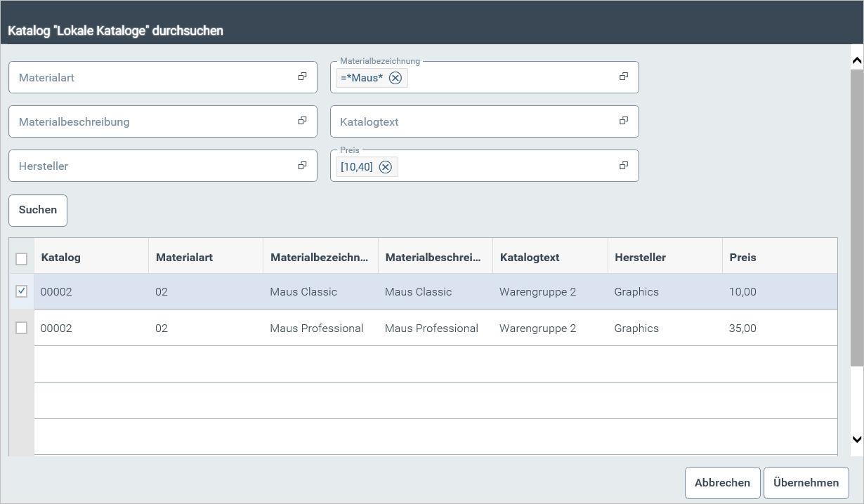Remove the =*Maus* filter token
Viewport: 864px width, 504px height.
coord(395,78)
